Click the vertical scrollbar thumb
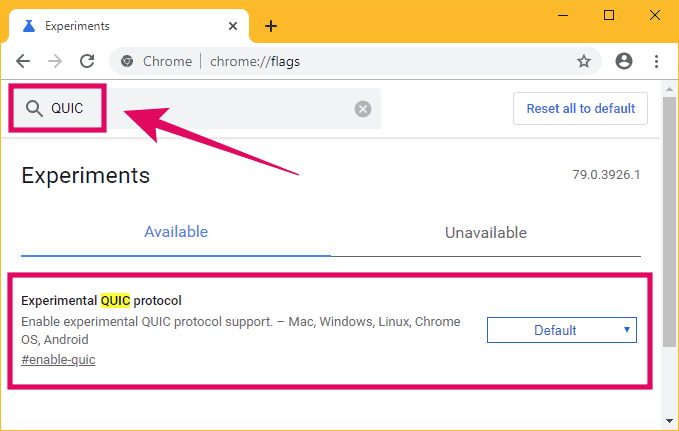The width and height of the screenshot is (679, 431). tap(669, 222)
